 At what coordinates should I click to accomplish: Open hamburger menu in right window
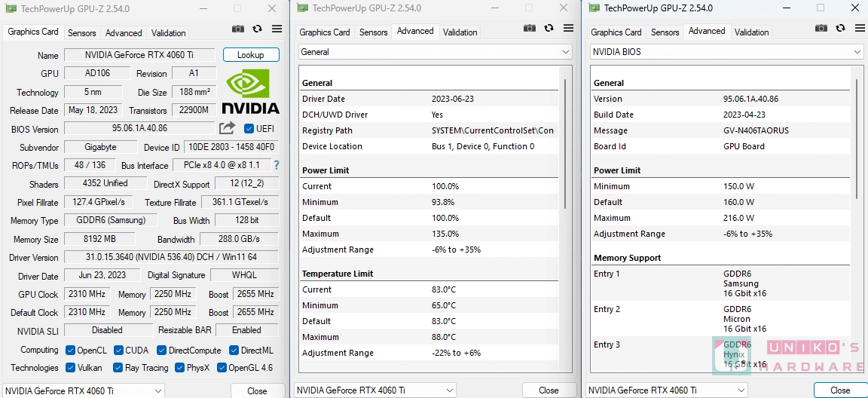pos(860,28)
